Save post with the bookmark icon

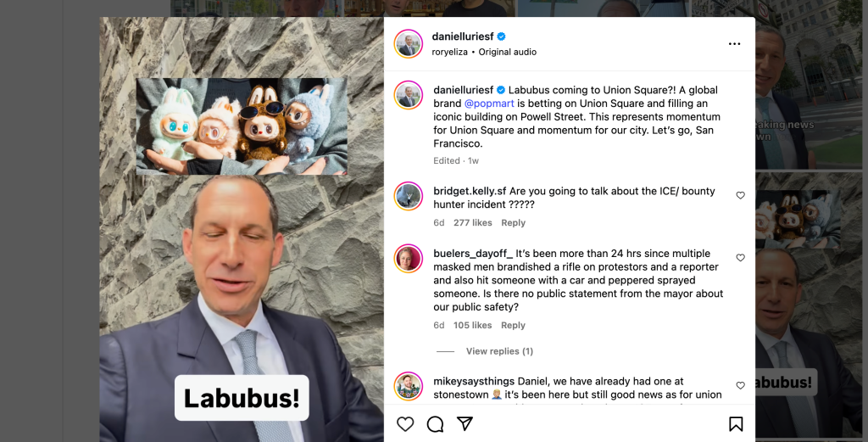coord(736,424)
